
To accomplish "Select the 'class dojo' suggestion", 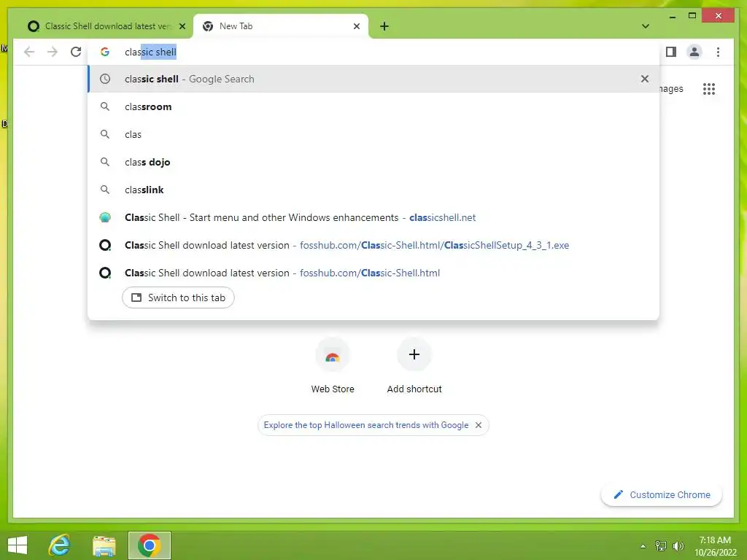I will pyautogui.click(x=373, y=162).
